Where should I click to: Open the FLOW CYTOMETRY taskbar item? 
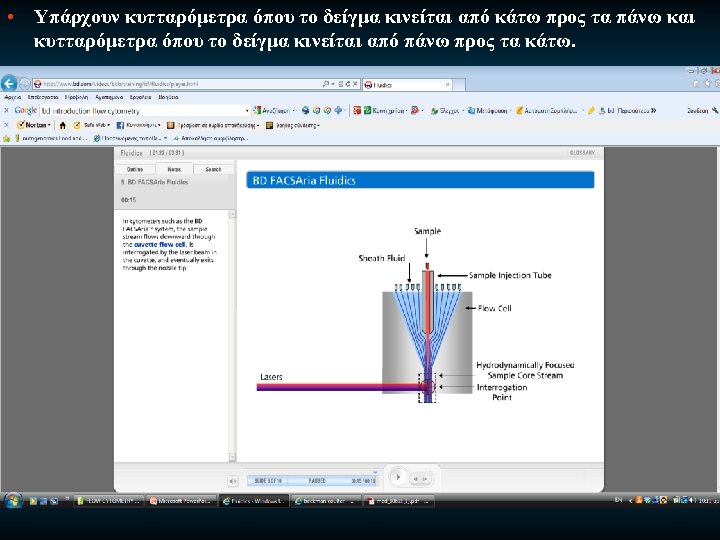tap(109, 501)
